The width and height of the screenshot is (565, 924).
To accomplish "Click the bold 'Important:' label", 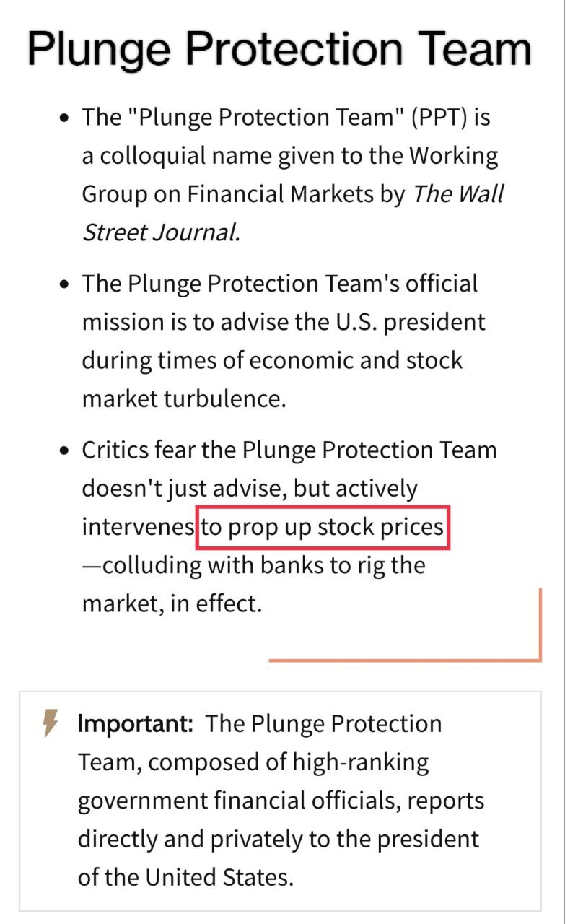I will 135,723.
